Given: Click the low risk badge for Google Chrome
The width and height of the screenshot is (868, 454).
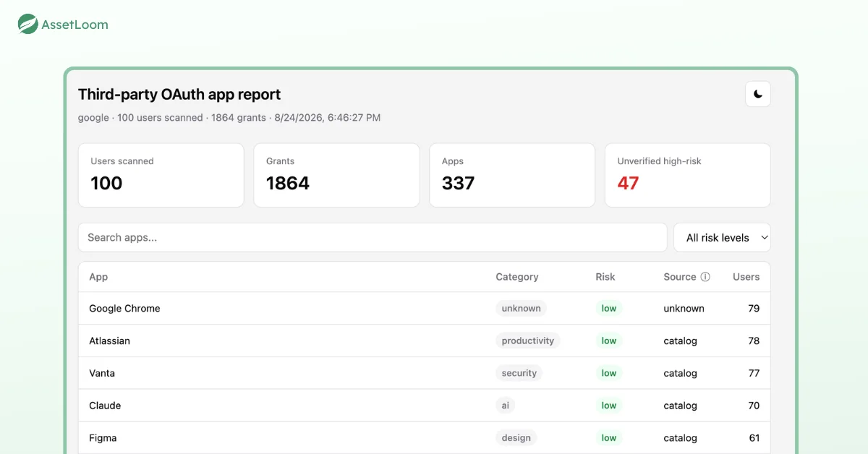Looking at the screenshot, I should pyautogui.click(x=609, y=308).
